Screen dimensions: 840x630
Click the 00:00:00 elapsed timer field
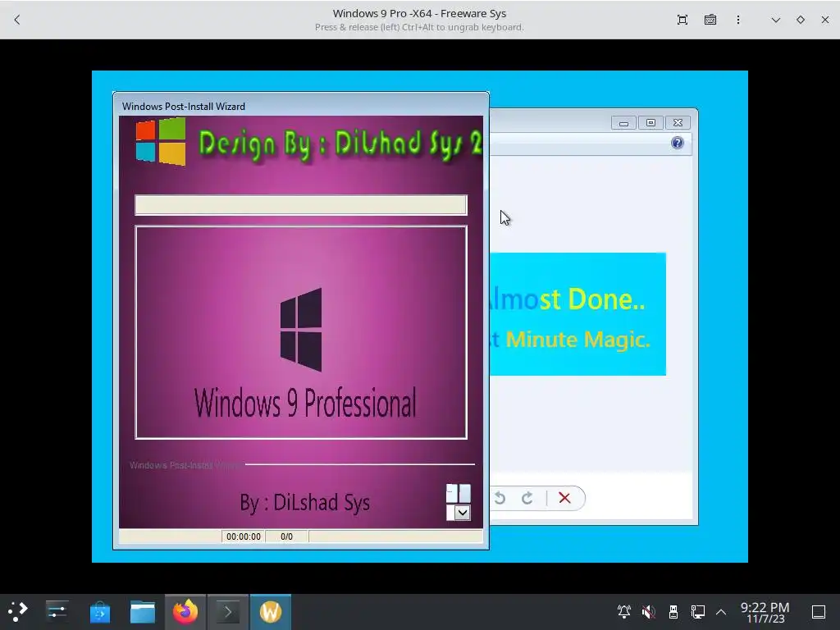[243, 536]
